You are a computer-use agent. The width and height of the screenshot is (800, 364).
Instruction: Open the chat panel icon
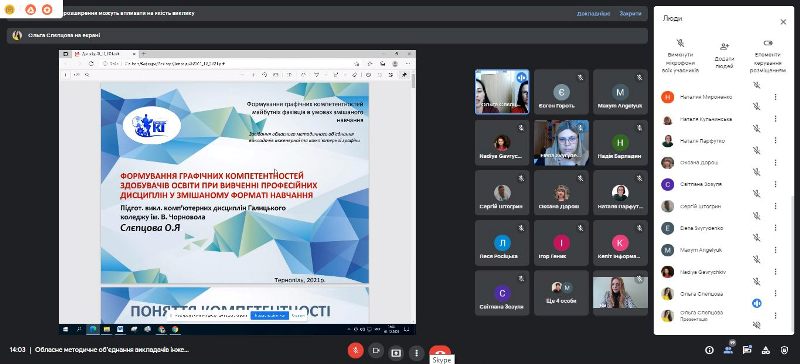(x=747, y=350)
